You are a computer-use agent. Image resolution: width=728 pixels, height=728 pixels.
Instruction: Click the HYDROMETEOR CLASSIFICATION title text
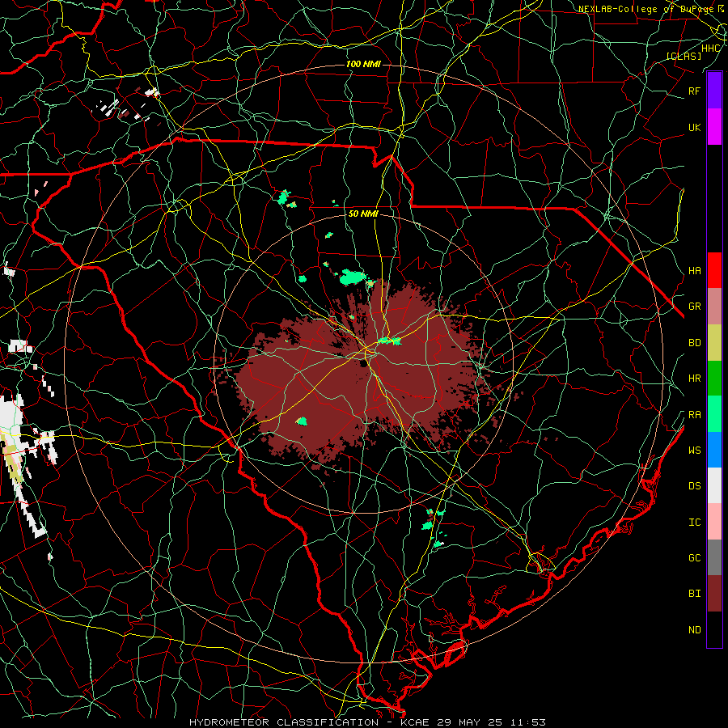tap(284, 722)
